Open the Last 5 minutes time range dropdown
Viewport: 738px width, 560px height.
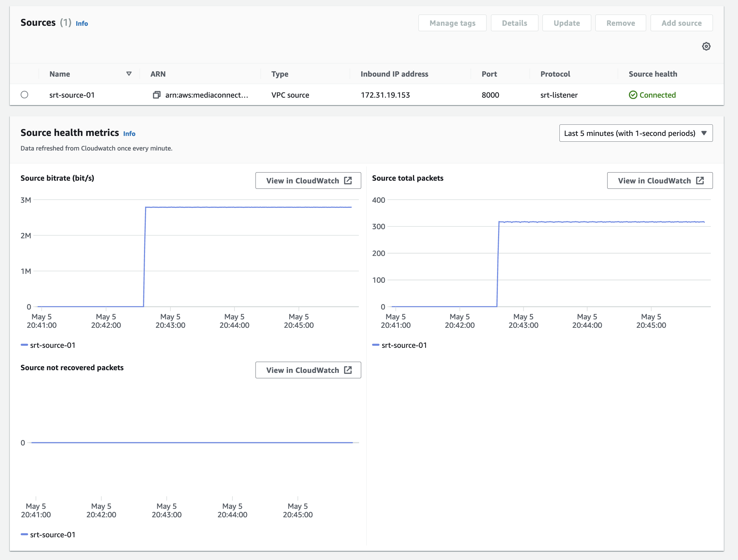629,133
